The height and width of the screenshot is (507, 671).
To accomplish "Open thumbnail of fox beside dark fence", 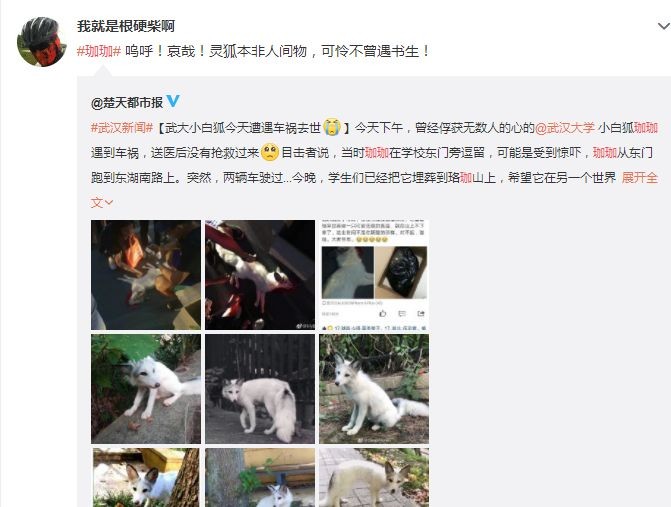I will 260,389.
